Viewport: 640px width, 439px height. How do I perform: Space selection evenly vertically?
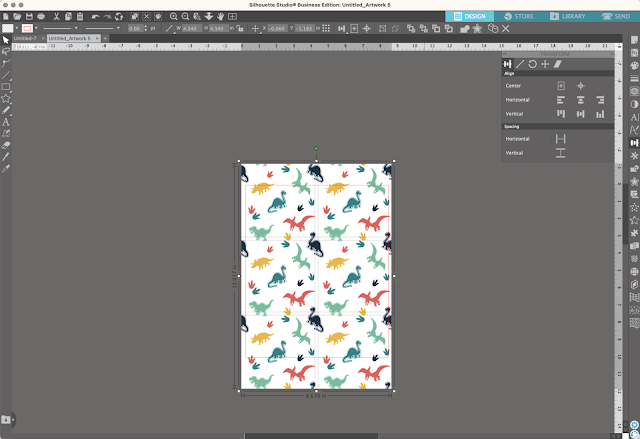(560, 153)
